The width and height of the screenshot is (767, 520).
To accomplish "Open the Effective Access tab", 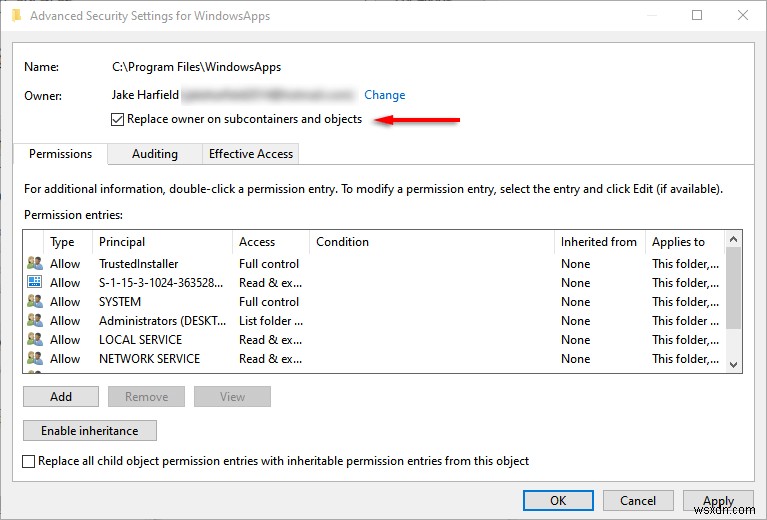I will [250, 154].
